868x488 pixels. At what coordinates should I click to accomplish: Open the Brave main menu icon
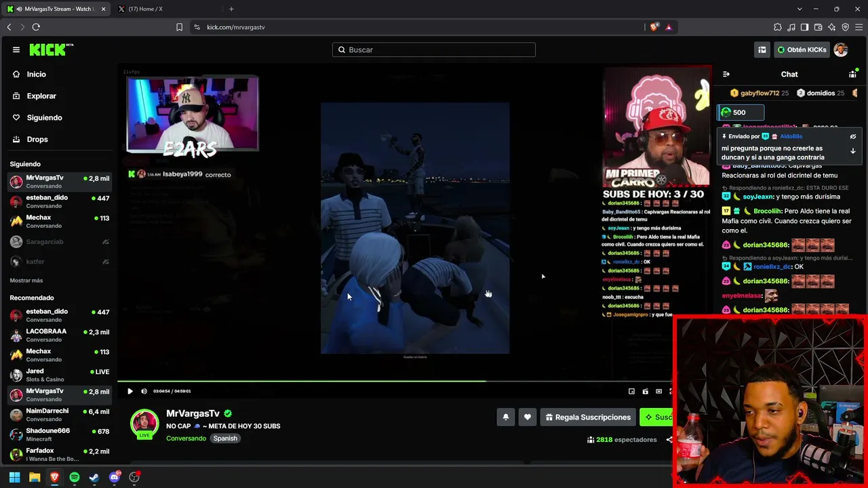859,27
